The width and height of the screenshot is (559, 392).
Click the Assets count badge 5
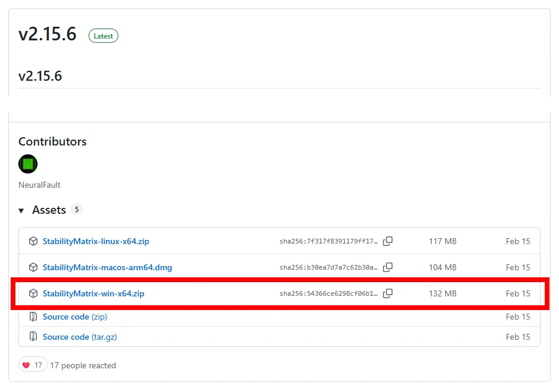point(77,209)
